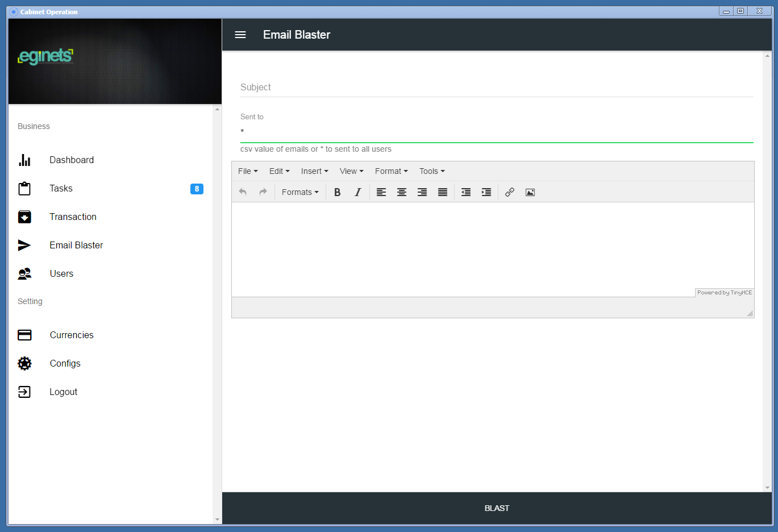778x532 pixels.
Task: Decrease paragraph indent
Action: pos(466,192)
